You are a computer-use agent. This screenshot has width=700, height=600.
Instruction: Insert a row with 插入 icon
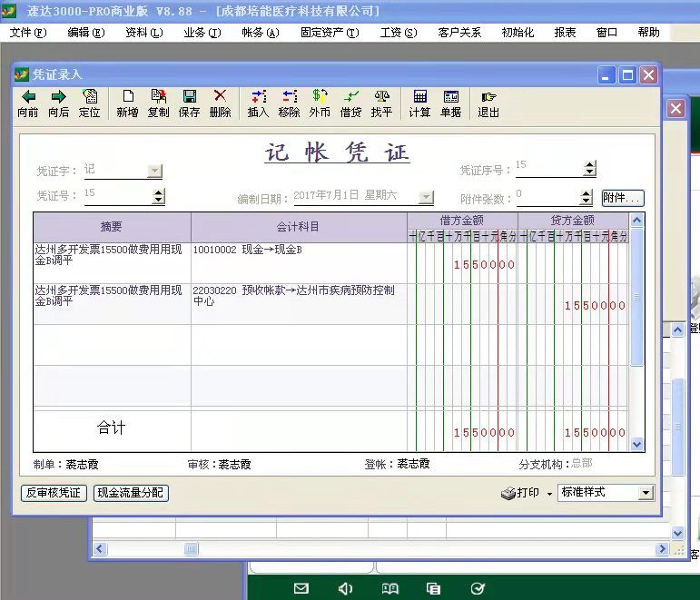point(259,97)
